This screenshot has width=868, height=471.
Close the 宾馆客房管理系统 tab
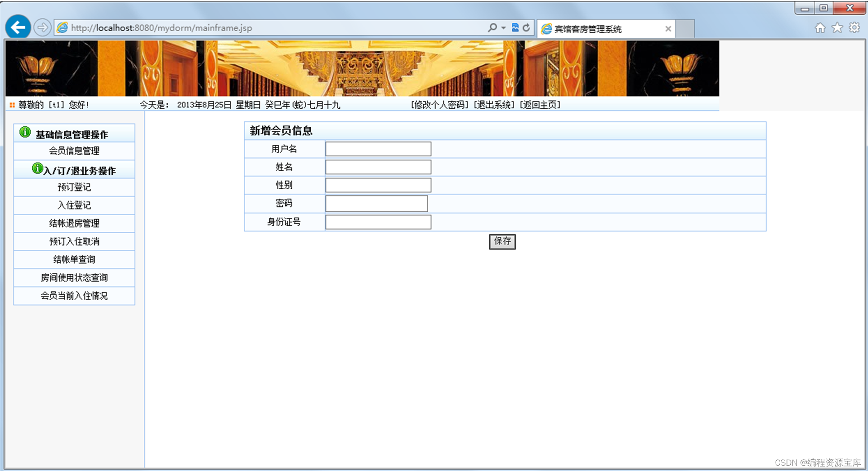(668, 29)
